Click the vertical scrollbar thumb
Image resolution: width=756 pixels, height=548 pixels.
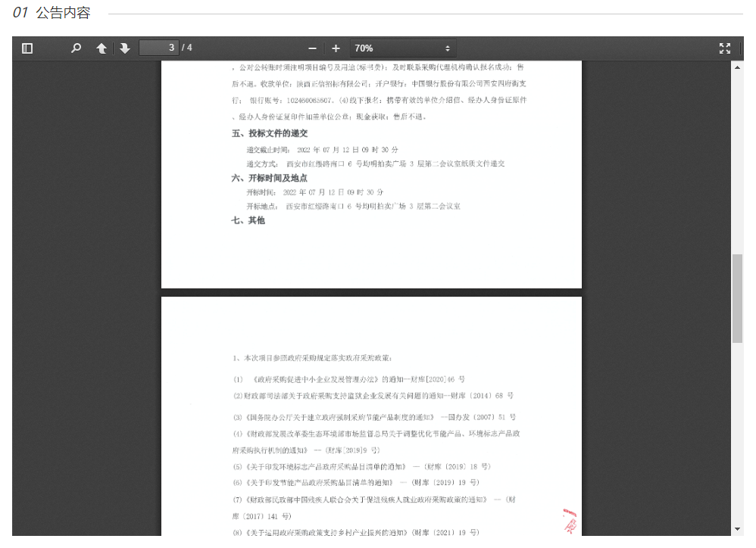[x=737, y=298]
